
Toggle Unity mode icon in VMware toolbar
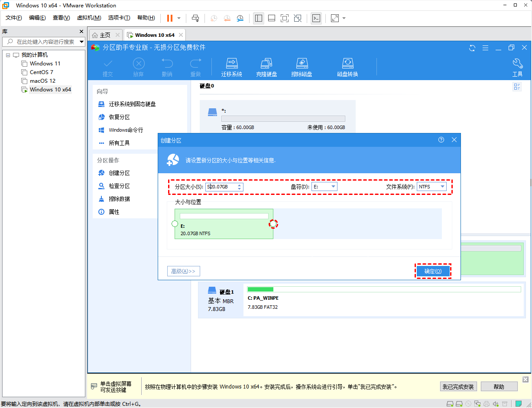tap(298, 18)
